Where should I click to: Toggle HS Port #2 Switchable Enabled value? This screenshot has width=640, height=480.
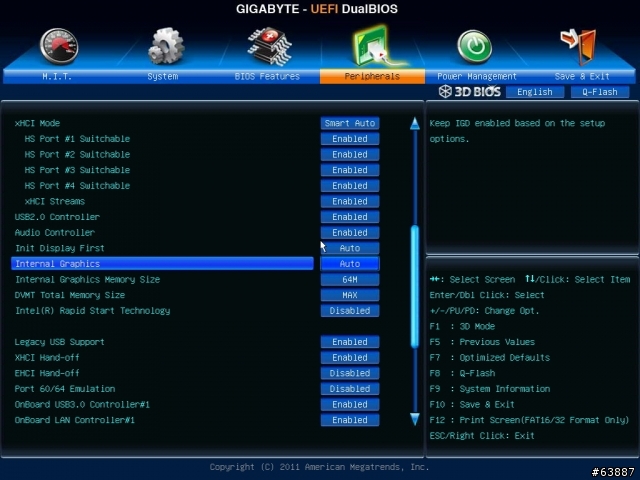[x=350, y=154]
